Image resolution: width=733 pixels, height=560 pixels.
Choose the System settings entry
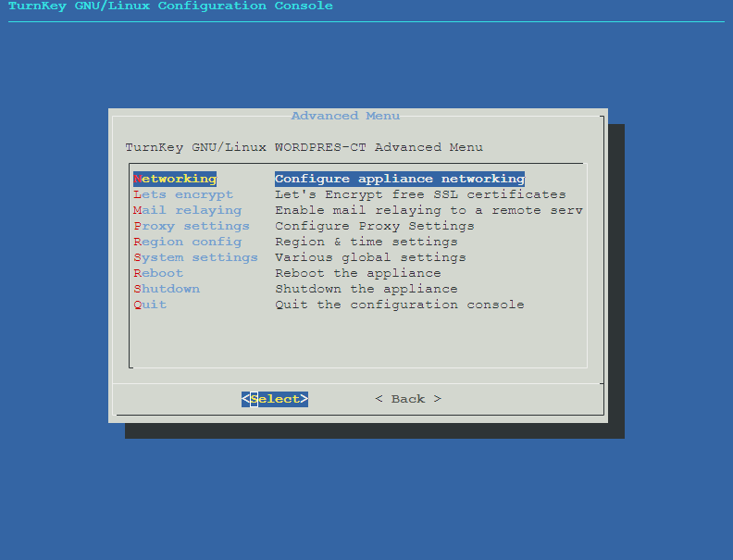(x=195, y=257)
